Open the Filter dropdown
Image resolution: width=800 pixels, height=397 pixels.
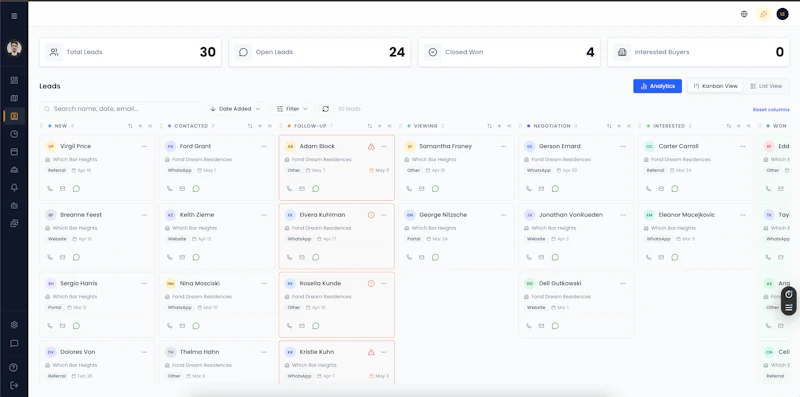pos(292,109)
